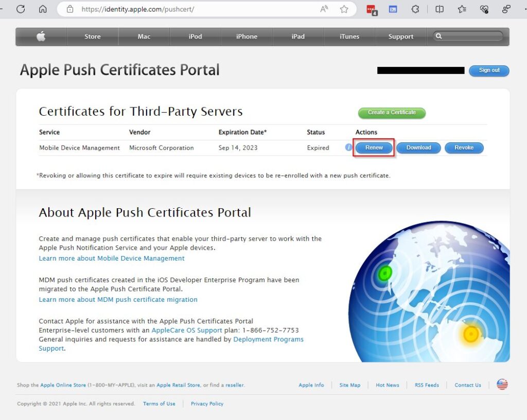Open Split screen from the toolbar
The height and width of the screenshot is (420, 527).
coord(440,9)
